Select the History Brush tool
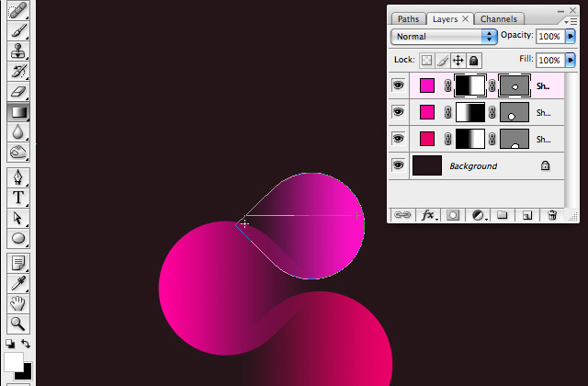Image resolution: width=588 pixels, height=386 pixels. [x=18, y=71]
